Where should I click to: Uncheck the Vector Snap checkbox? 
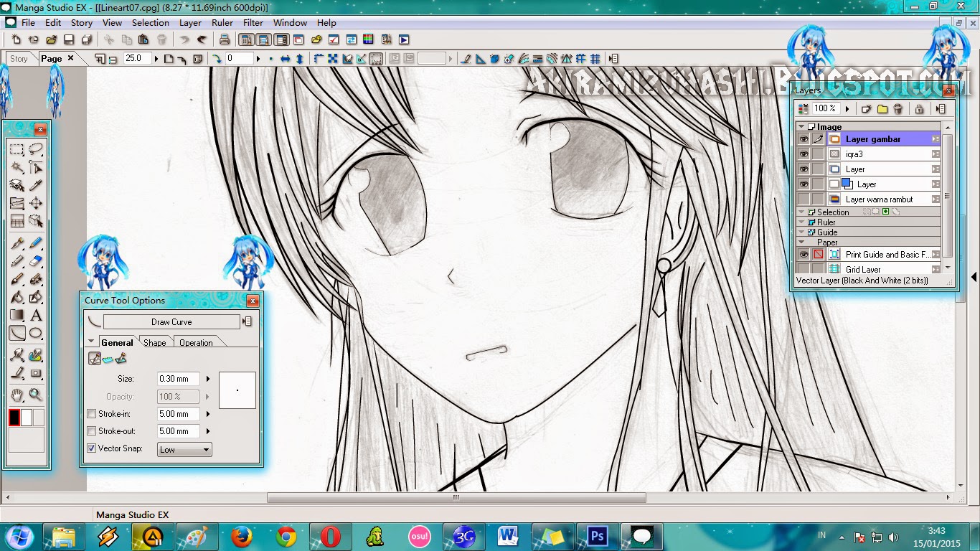[91, 448]
